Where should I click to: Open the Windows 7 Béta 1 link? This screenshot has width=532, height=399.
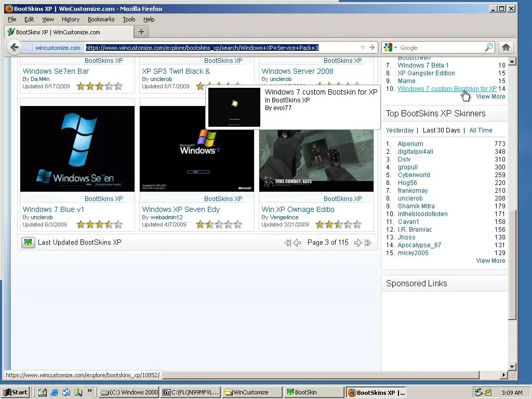(423, 65)
